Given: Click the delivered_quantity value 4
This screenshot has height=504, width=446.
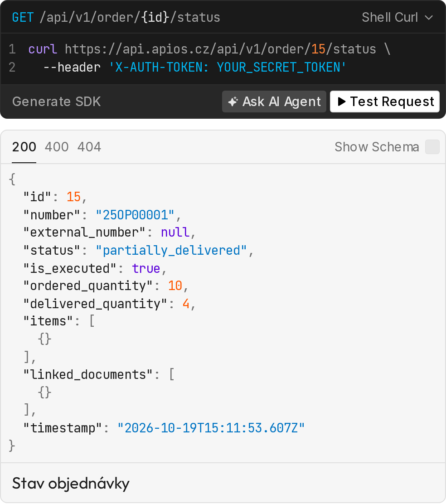Looking at the screenshot, I should click(186, 303).
